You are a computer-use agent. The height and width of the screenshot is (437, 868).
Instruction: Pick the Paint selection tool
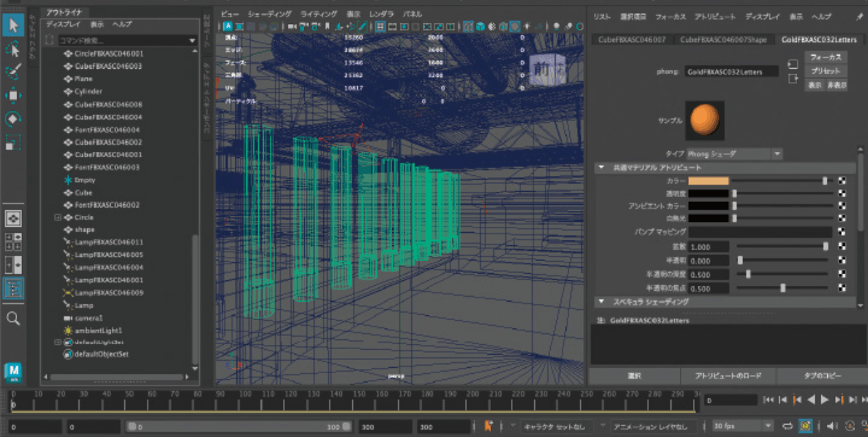click(14, 72)
